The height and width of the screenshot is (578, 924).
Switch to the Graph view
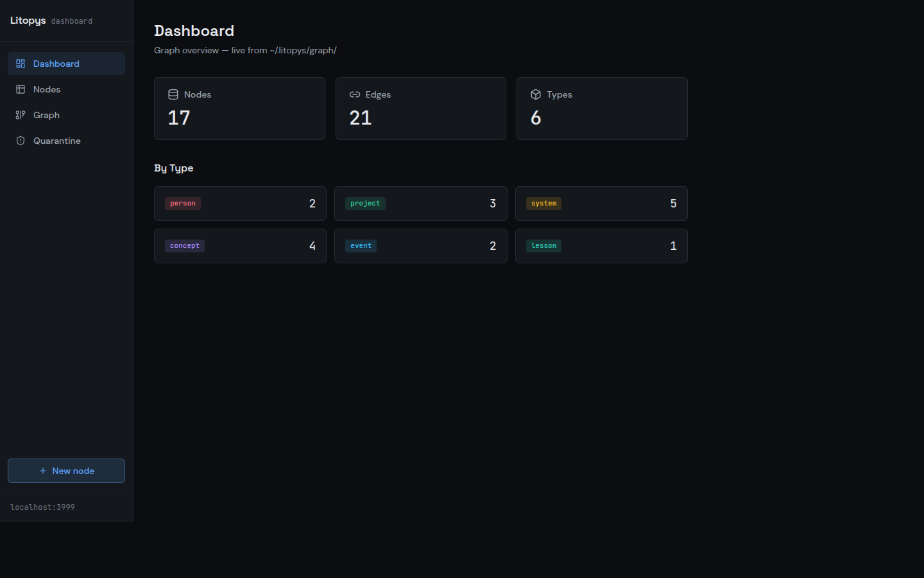[x=46, y=115]
